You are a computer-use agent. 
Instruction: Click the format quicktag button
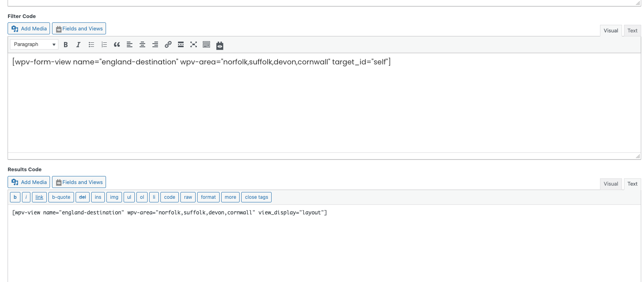pyautogui.click(x=208, y=197)
